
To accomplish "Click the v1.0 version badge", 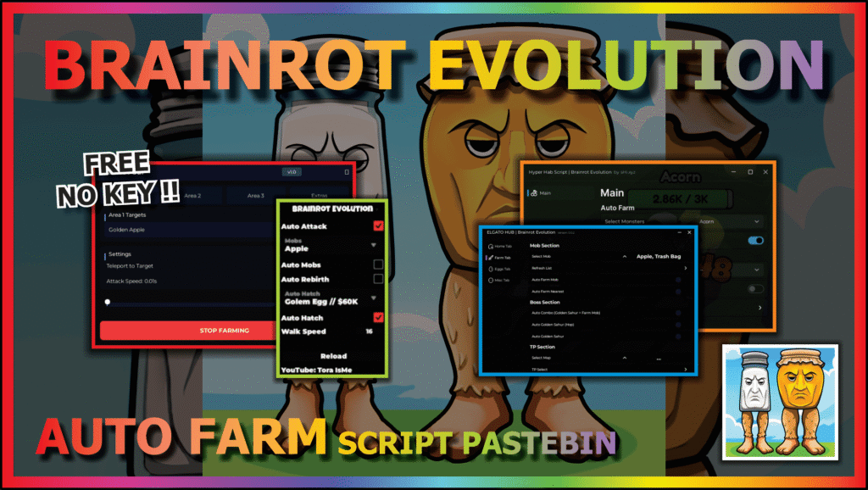I will click(x=292, y=171).
